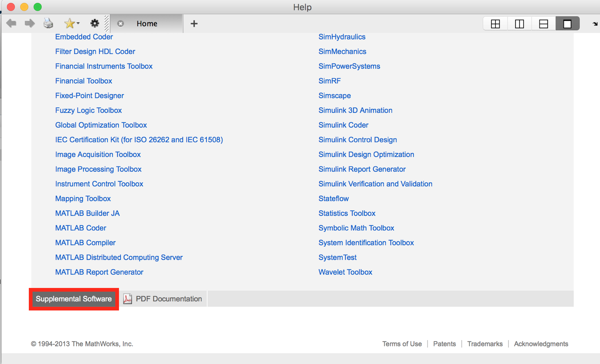Open Fuzzy Logic Toolbox link

coord(88,110)
